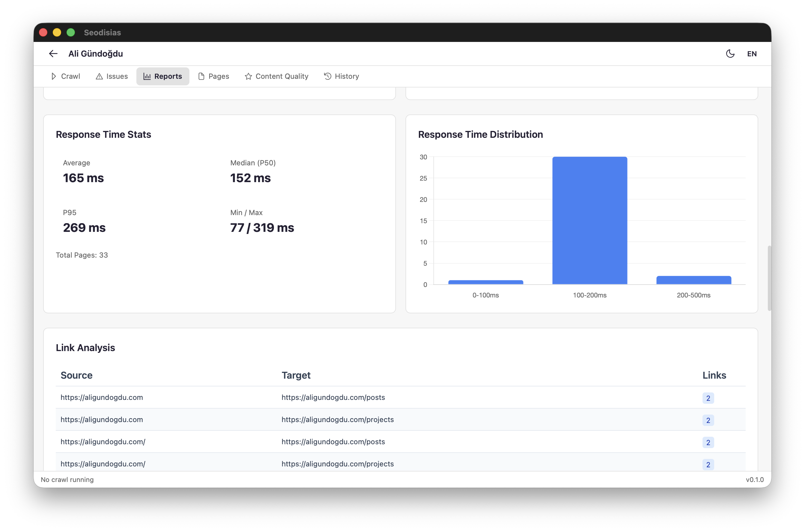805x532 pixels.
Task: Click the EN language button
Action: pos(752,54)
